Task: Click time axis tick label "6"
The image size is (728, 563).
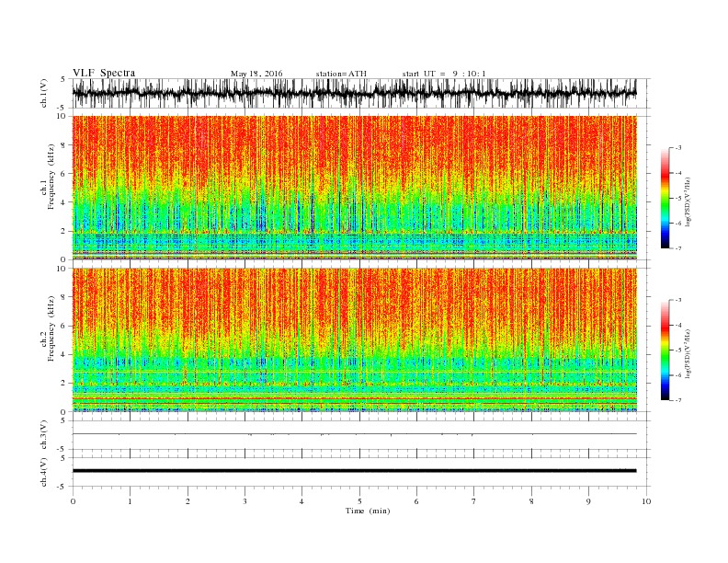Action: [417, 501]
